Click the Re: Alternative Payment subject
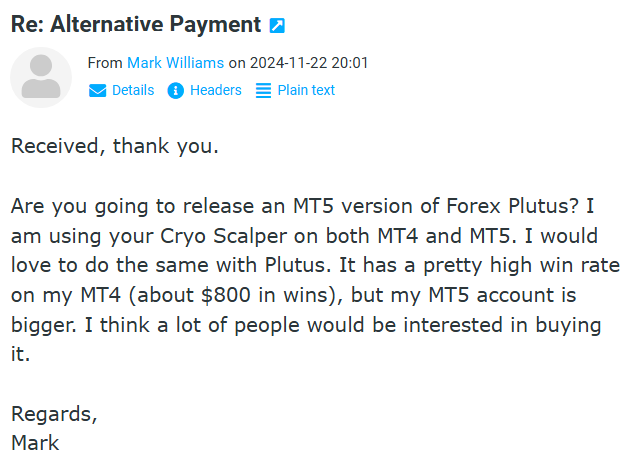630x475 pixels. pos(136,25)
